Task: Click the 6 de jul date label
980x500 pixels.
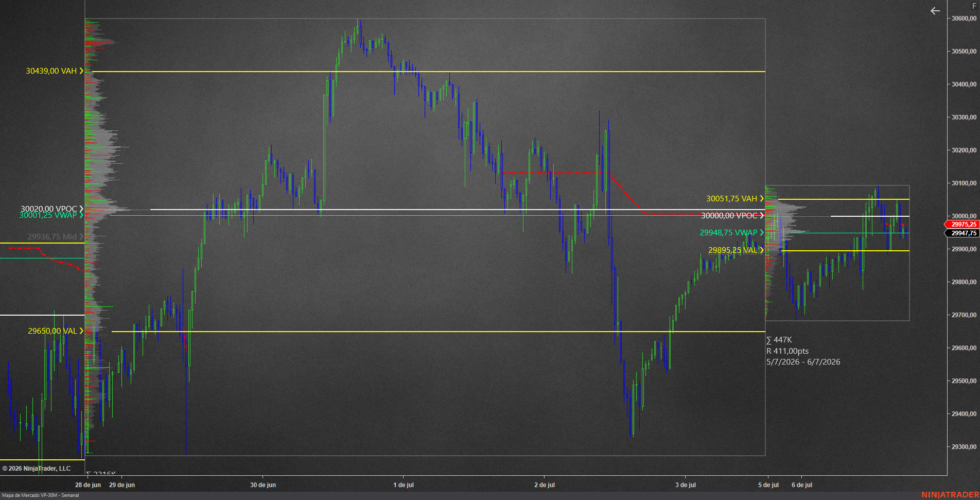Action: point(802,485)
